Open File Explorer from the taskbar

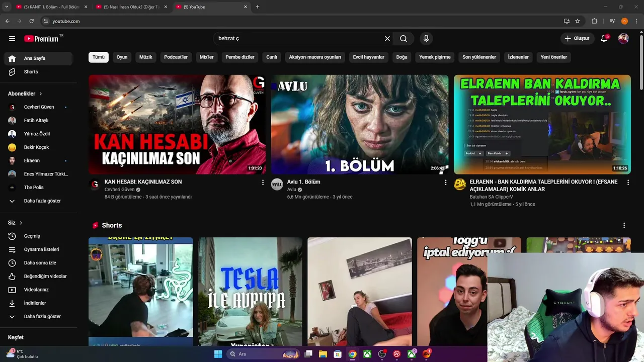click(x=323, y=354)
